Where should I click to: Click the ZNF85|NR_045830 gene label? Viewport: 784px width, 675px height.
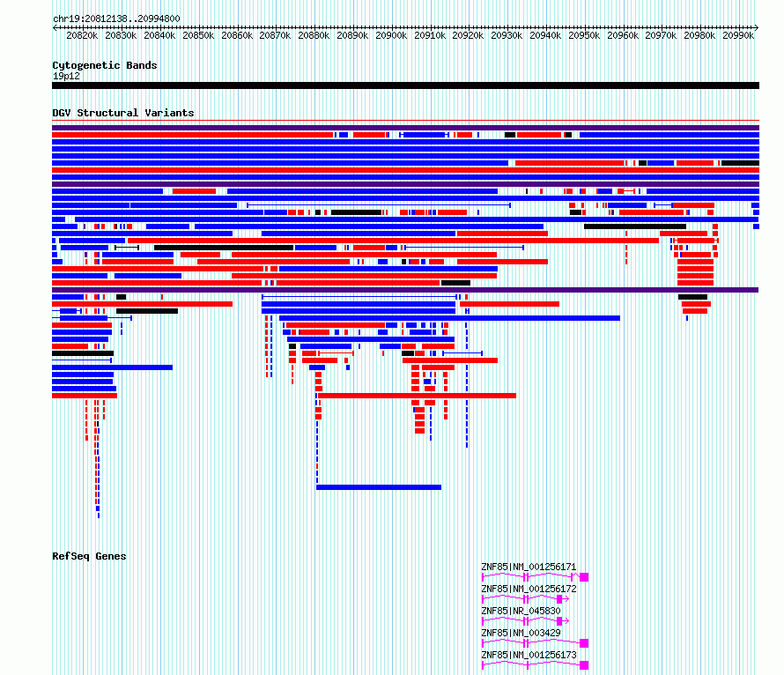click(521, 611)
